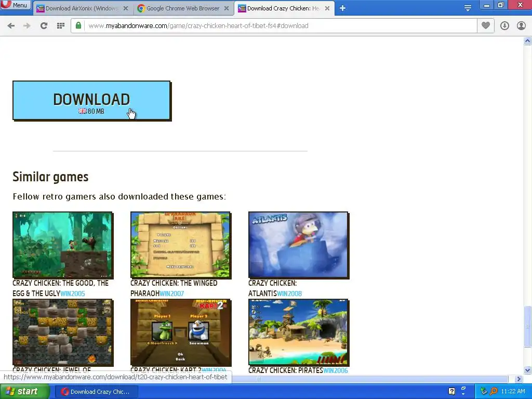Open the downloads icon in toolbar
The height and width of the screenshot is (399, 532).
504,26
